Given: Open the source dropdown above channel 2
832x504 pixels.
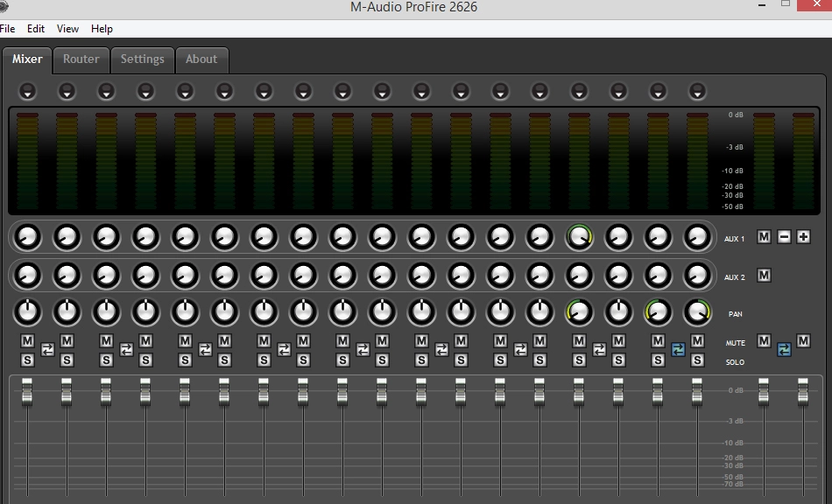Looking at the screenshot, I should [x=67, y=91].
